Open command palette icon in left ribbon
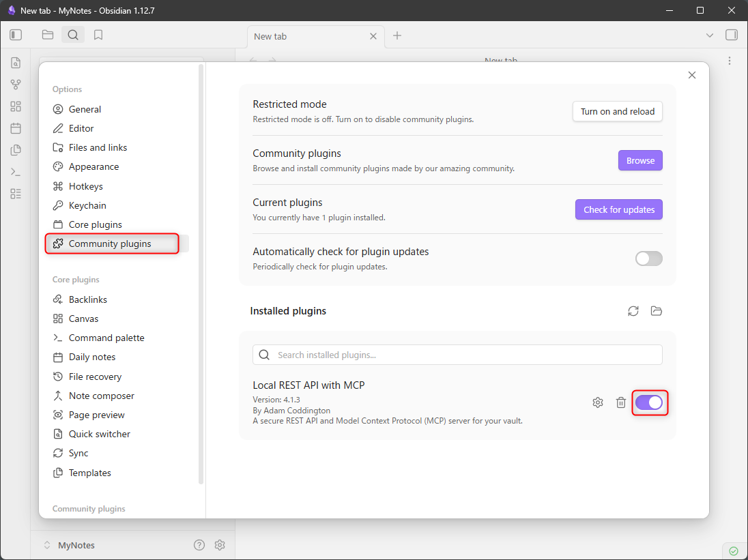Viewport: 748px width, 560px height. tap(16, 172)
